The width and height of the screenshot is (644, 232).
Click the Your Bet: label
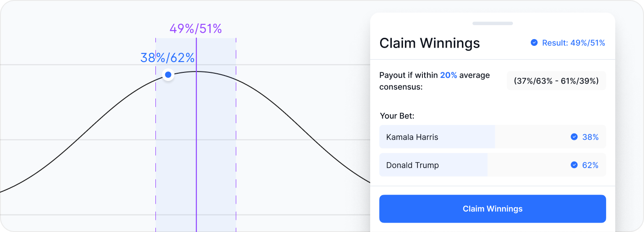tap(397, 116)
